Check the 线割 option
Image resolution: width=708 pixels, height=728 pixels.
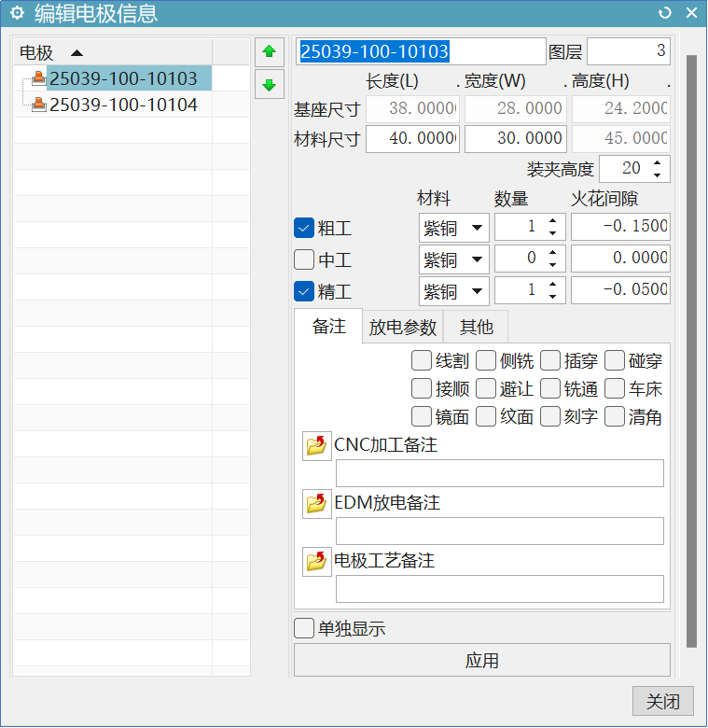coord(422,360)
